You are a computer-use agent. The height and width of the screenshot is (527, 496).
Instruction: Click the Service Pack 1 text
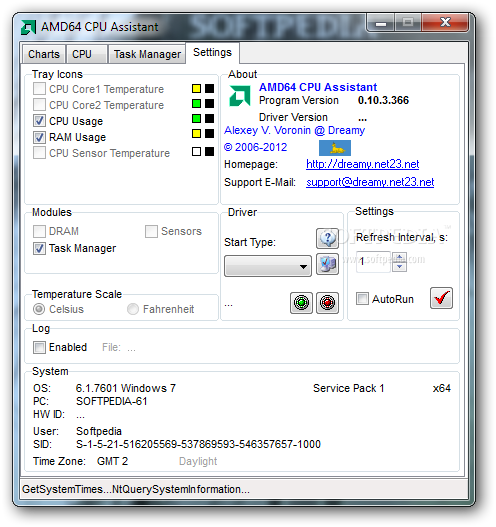tap(348, 388)
